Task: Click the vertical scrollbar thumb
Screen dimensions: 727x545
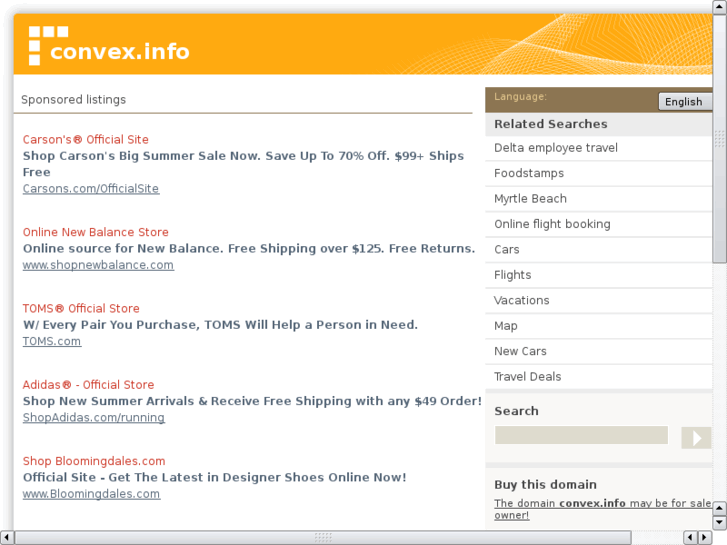Action: click(x=720, y=138)
